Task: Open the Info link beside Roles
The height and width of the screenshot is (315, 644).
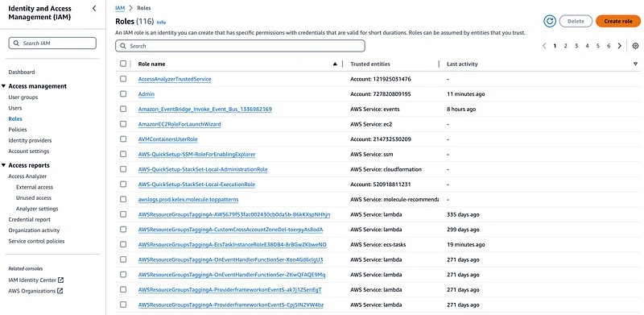Action: [162, 23]
